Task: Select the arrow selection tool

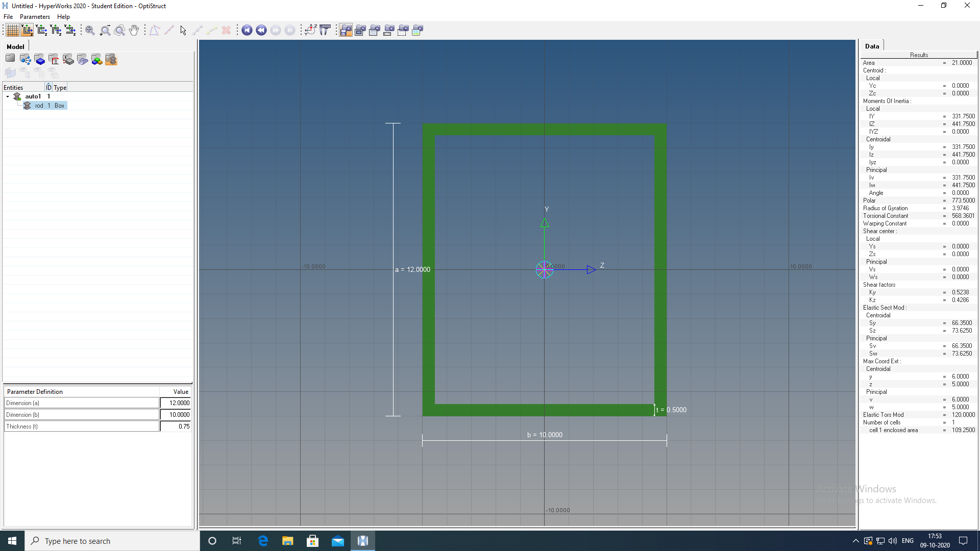Action: point(182,30)
